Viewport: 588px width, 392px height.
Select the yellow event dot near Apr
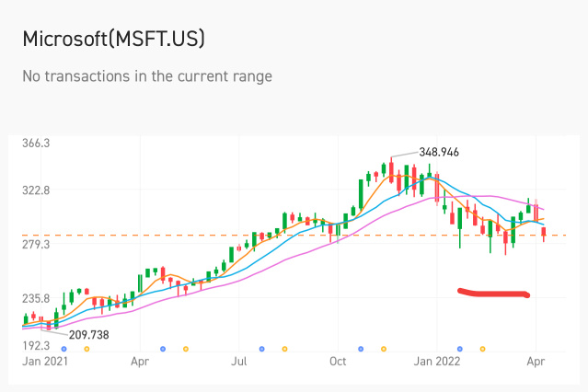point(186,349)
